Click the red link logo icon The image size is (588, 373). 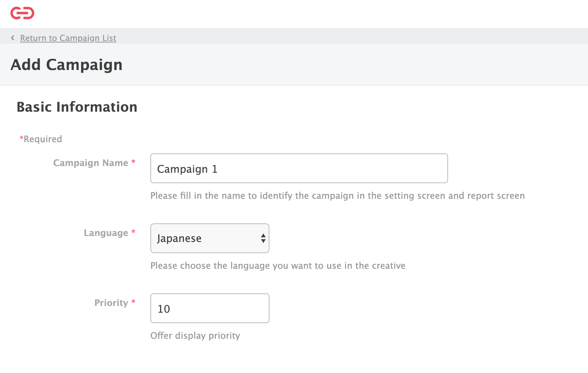22,13
